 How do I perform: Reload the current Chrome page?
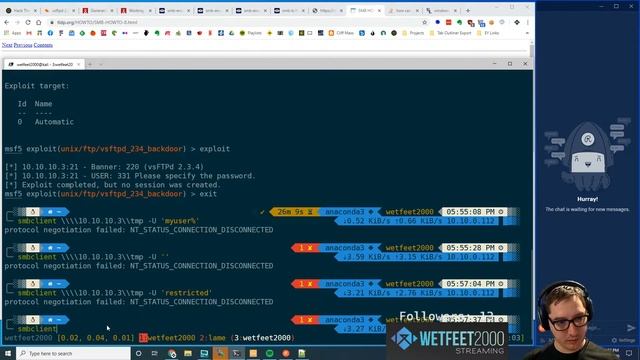coord(28,22)
